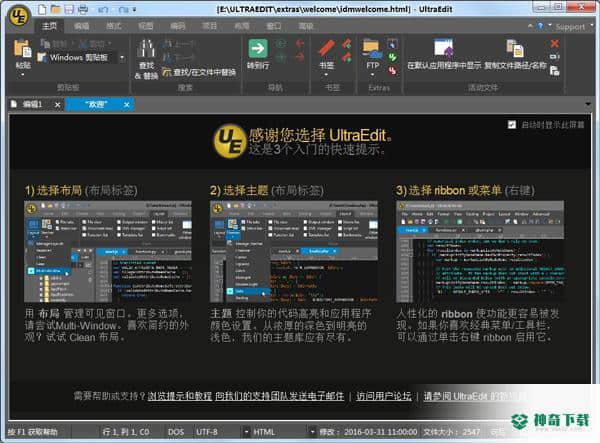Click the red circular Extras icon
The image size is (600, 443).
[x=392, y=70]
